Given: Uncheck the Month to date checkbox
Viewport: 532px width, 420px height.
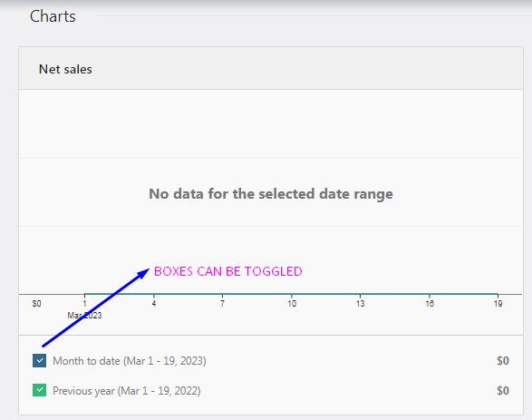Looking at the screenshot, I should (x=39, y=360).
